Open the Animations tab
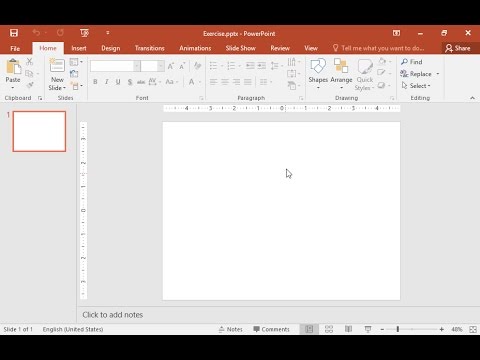The width and height of the screenshot is (480, 360). pyautogui.click(x=195, y=48)
